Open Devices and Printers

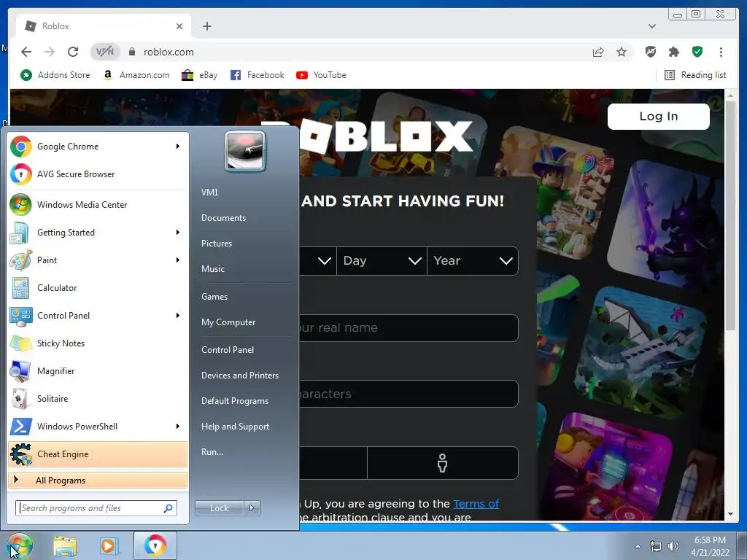click(x=239, y=376)
